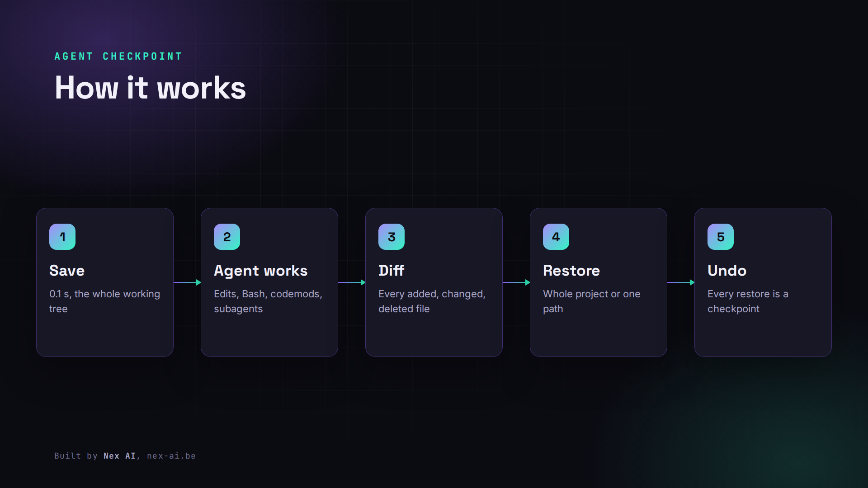
Task: Select the Restore card heading
Action: coord(571,271)
